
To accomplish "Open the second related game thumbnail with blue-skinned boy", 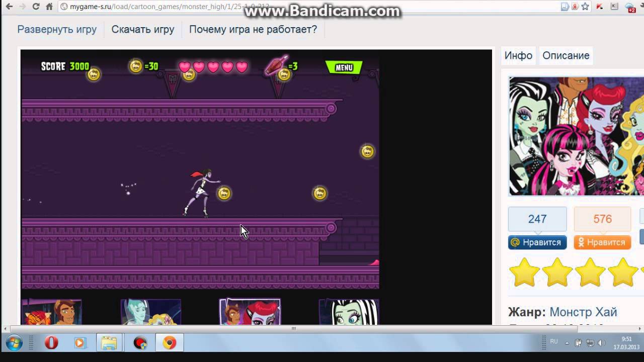I will [x=150, y=312].
